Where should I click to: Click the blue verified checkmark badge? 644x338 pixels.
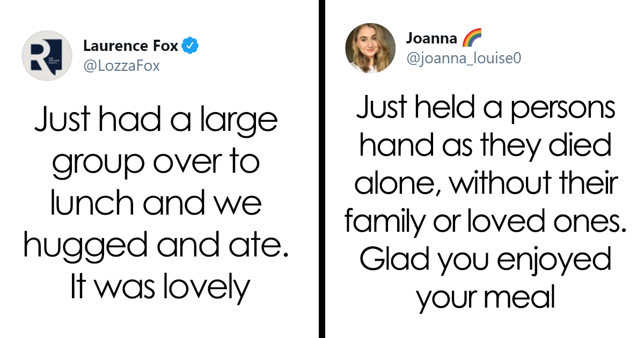190,47
